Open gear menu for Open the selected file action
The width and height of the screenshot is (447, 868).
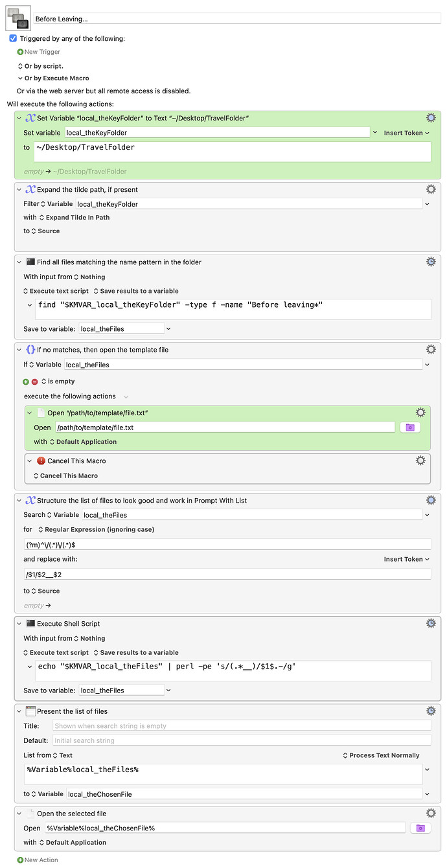click(431, 813)
